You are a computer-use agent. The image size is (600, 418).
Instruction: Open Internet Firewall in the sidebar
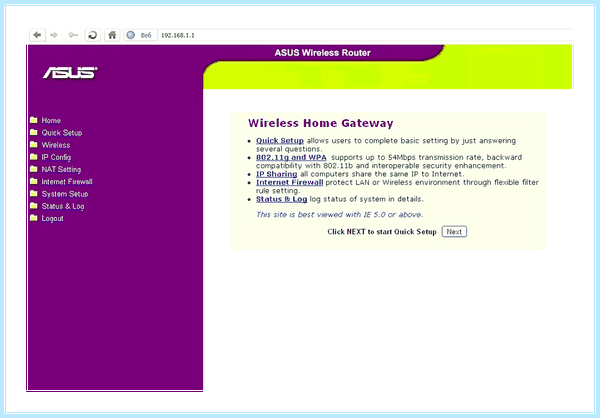(67, 182)
